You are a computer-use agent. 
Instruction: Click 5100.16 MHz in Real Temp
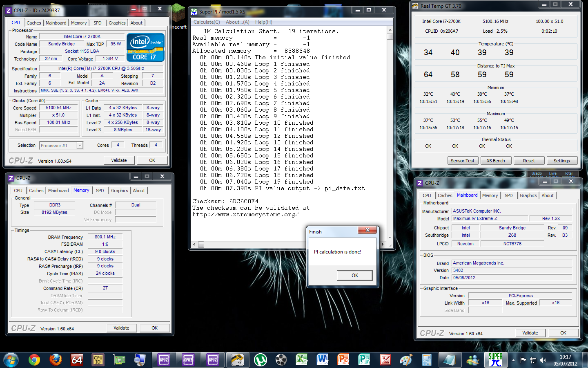tap(495, 21)
